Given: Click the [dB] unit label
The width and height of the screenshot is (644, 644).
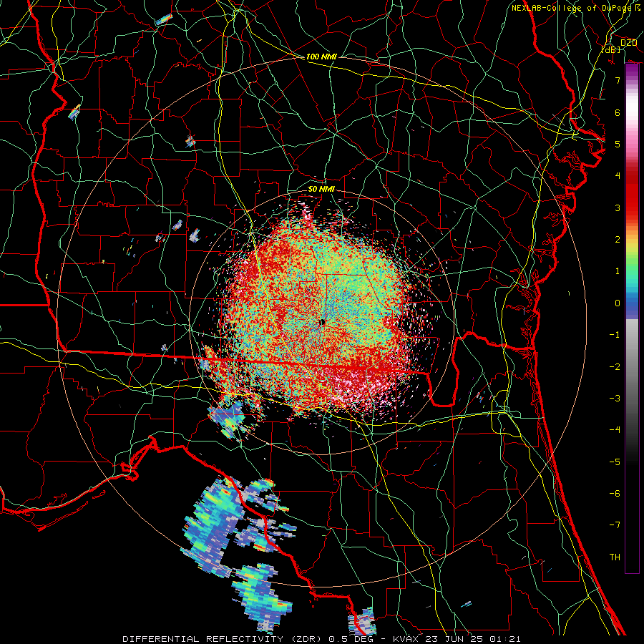Looking at the screenshot, I should tap(611, 49).
